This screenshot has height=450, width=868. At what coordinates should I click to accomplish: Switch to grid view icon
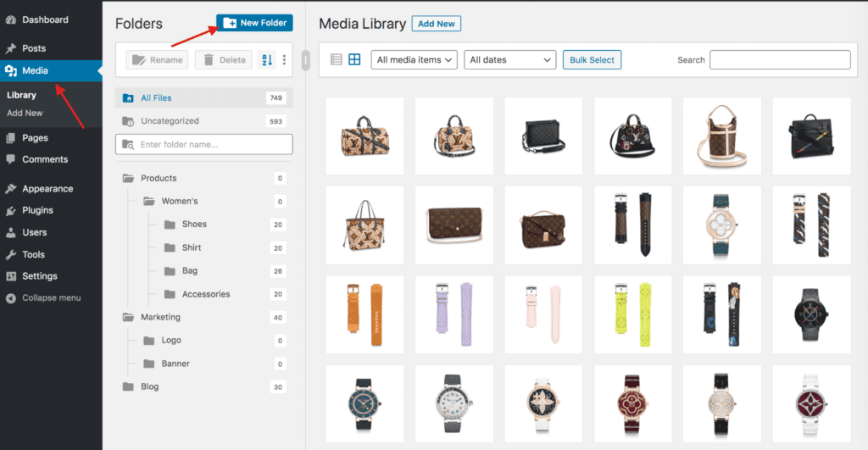click(x=355, y=59)
